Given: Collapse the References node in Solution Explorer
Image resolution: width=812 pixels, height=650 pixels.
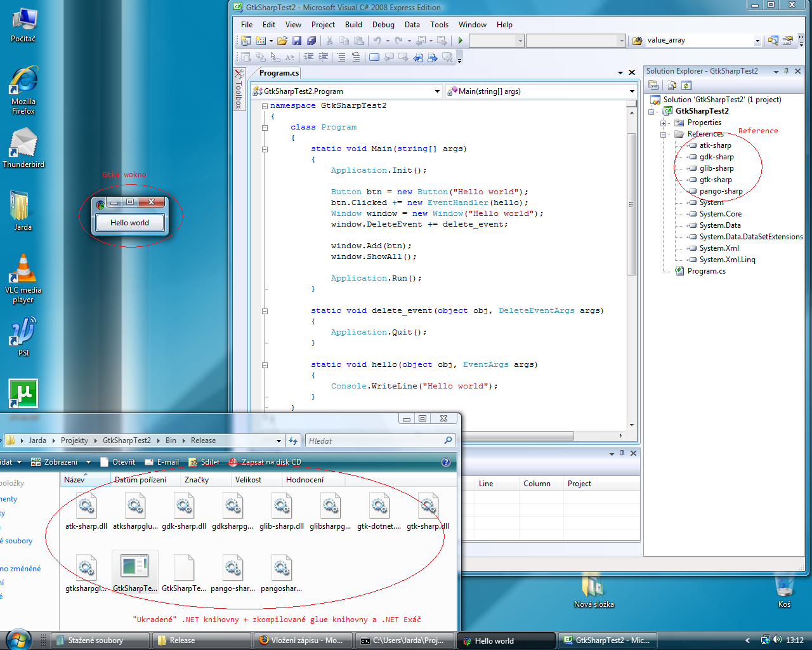Looking at the screenshot, I should [x=663, y=134].
